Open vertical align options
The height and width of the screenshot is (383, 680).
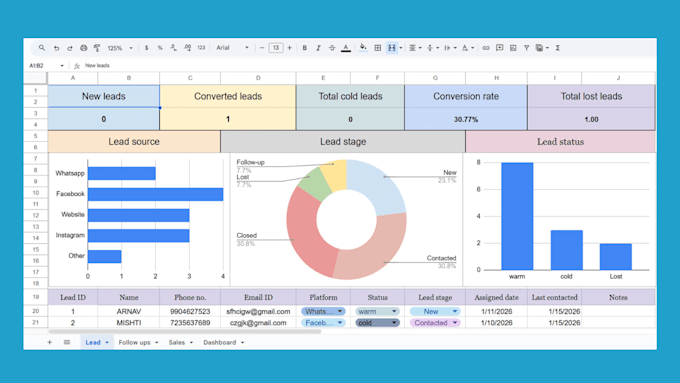(x=432, y=48)
